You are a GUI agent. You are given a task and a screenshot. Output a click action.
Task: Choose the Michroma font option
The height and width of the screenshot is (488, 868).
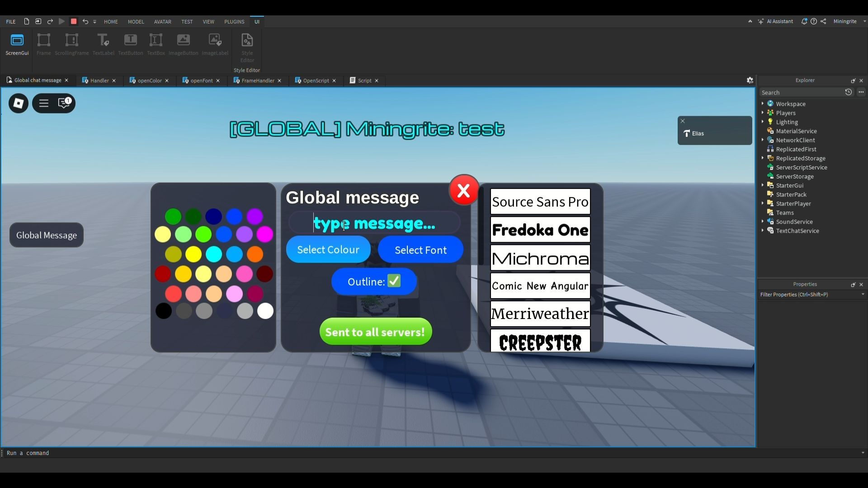540,258
